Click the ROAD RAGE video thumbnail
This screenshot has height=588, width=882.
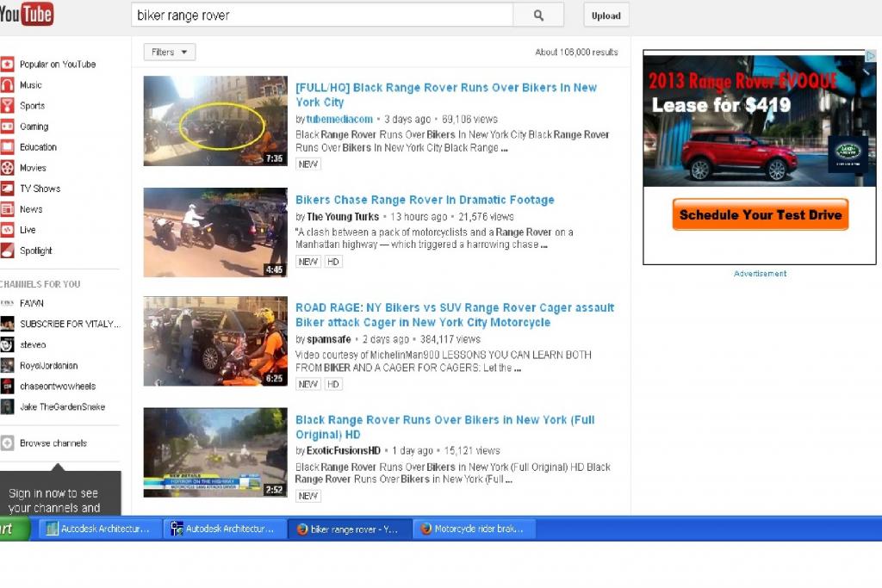[215, 341]
